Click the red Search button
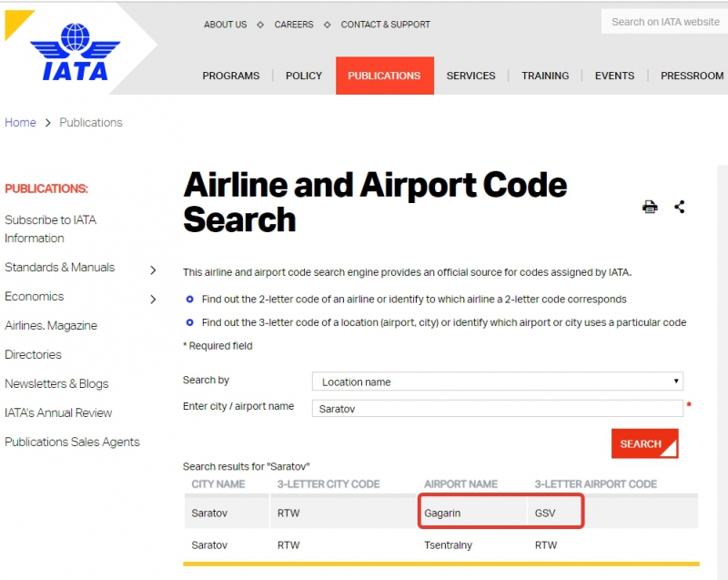 (x=644, y=443)
